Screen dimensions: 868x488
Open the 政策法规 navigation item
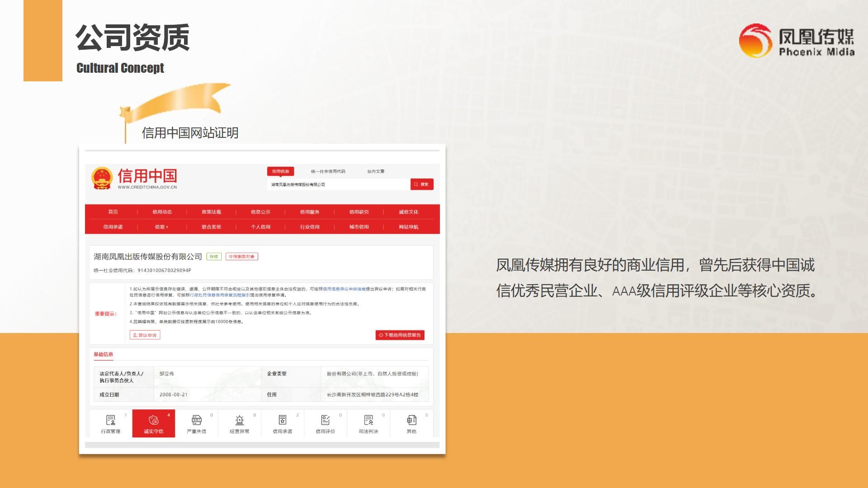[x=211, y=212]
